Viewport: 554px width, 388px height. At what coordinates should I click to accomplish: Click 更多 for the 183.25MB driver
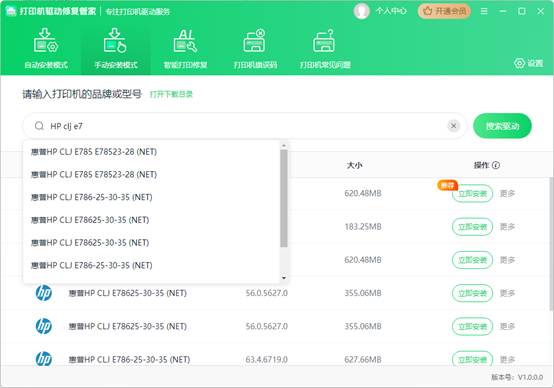[x=507, y=227]
